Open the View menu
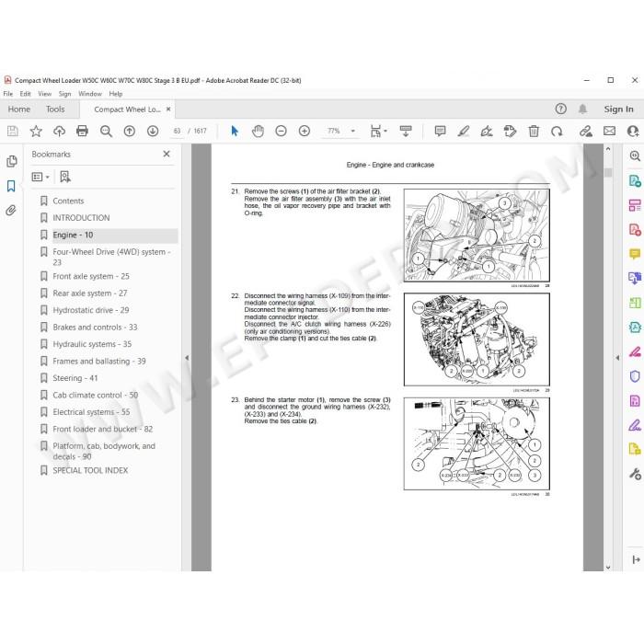 tap(45, 94)
